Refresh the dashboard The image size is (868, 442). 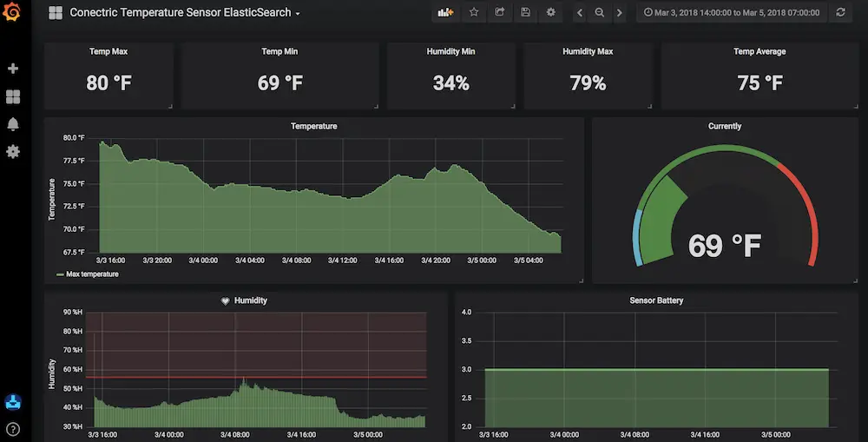click(x=840, y=12)
